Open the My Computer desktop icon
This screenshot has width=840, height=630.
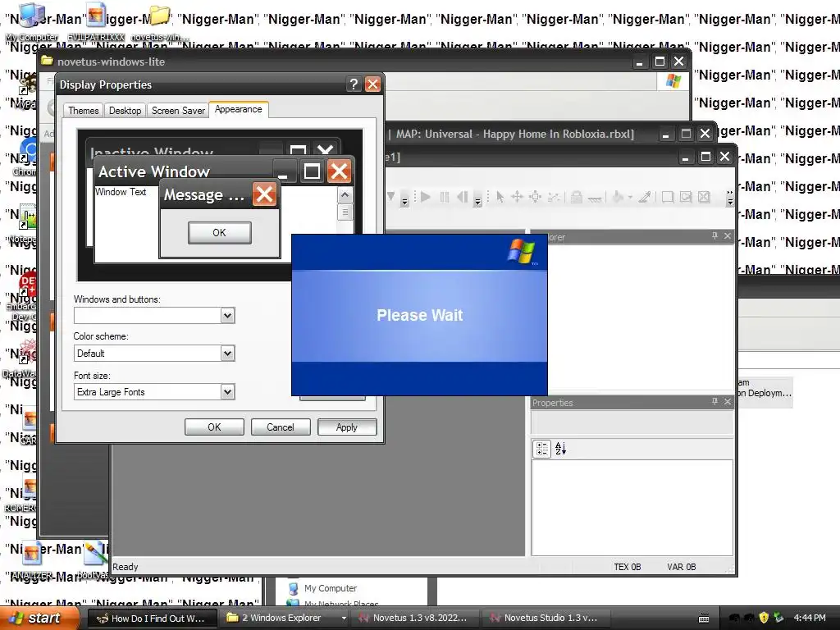coord(31,21)
